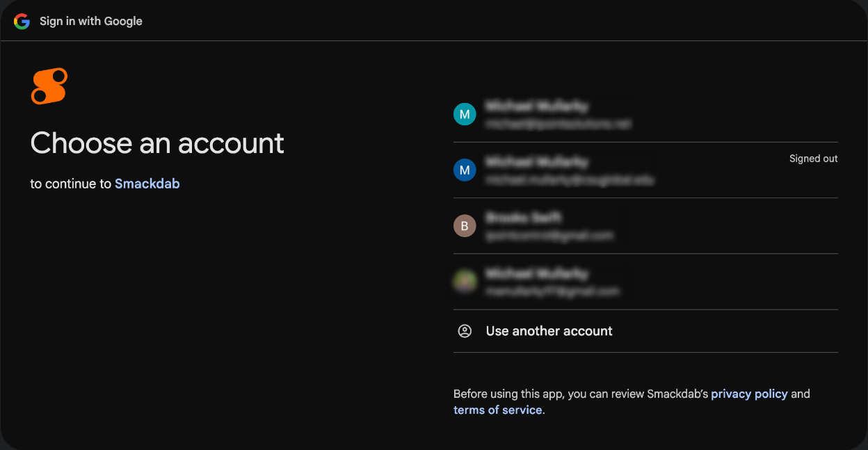868x450 pixels.
Task: Click the person icon beside Use another account
Action: click(x=465, y=331)
